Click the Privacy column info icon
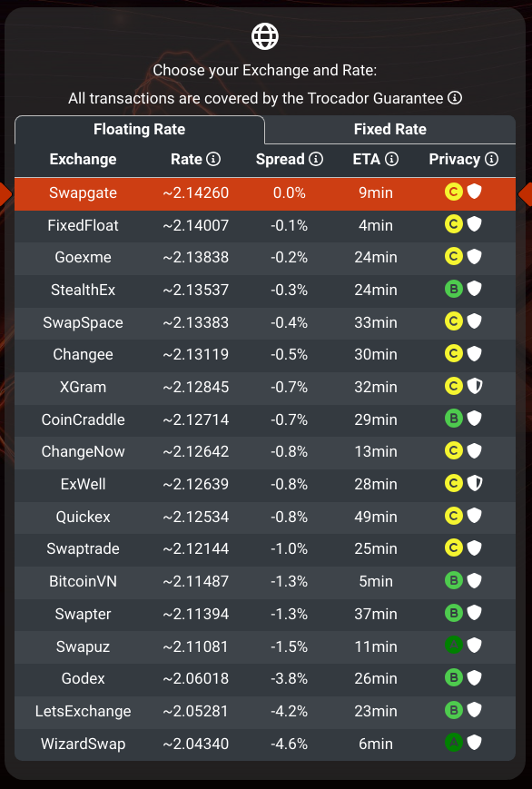 pyautogui.click(x=491, y=159)
